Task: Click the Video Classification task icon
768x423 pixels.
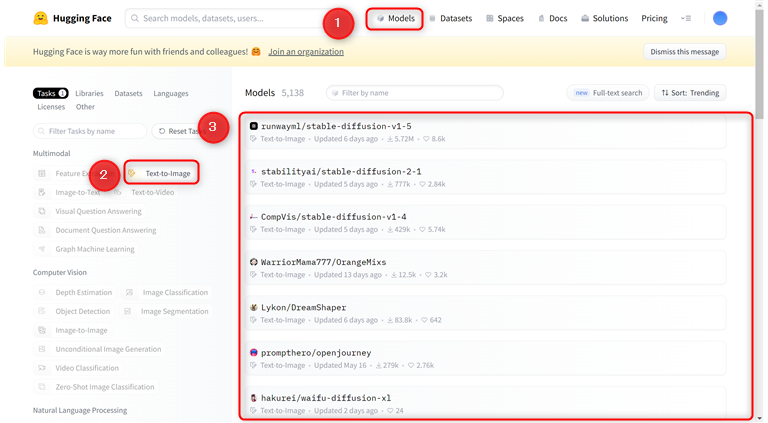Action: pos(42,368)
